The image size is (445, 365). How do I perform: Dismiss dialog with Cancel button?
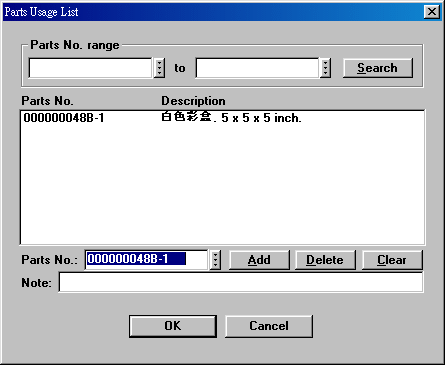[269, 326]
